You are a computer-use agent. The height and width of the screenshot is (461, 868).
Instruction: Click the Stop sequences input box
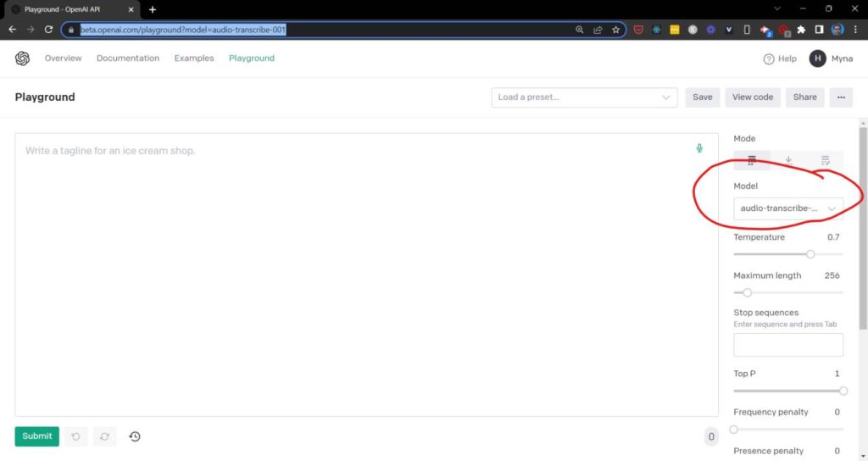click(x=788, y=345)
